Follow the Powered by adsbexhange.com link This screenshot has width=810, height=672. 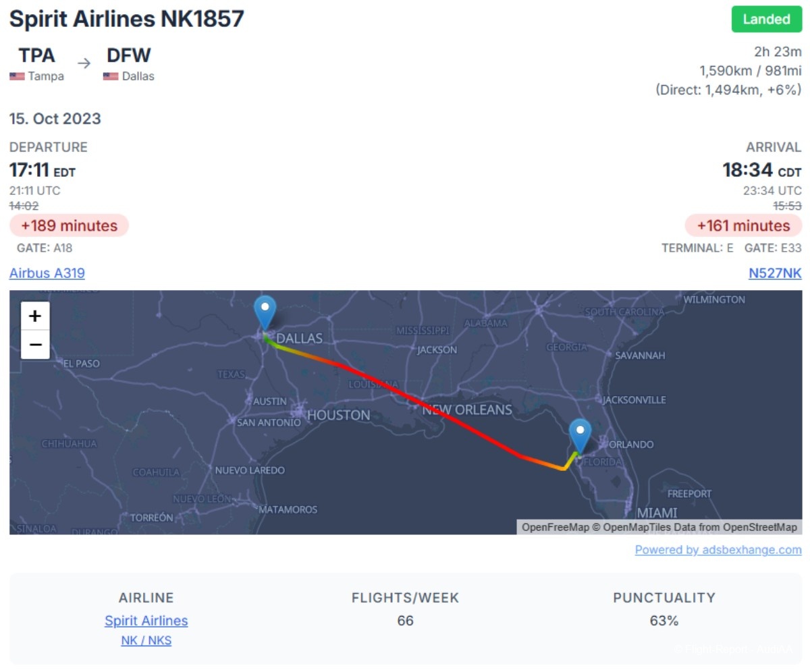pos(718,550)
